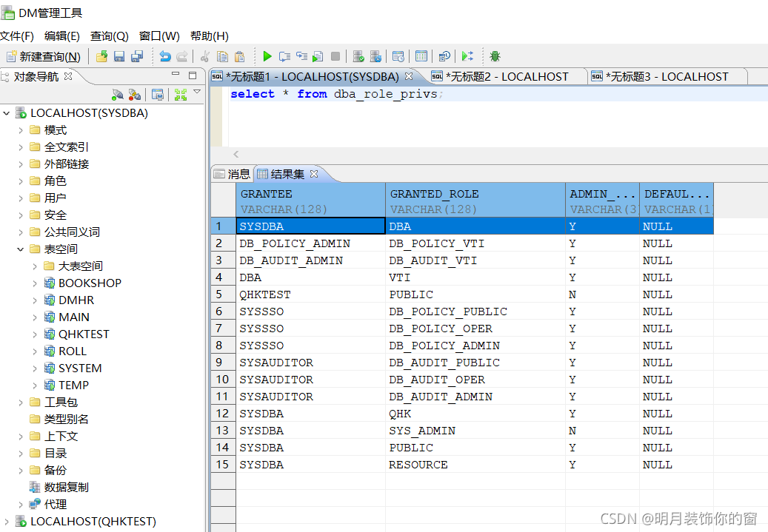Click the green play with arrows icon

(x=467, y=56)
